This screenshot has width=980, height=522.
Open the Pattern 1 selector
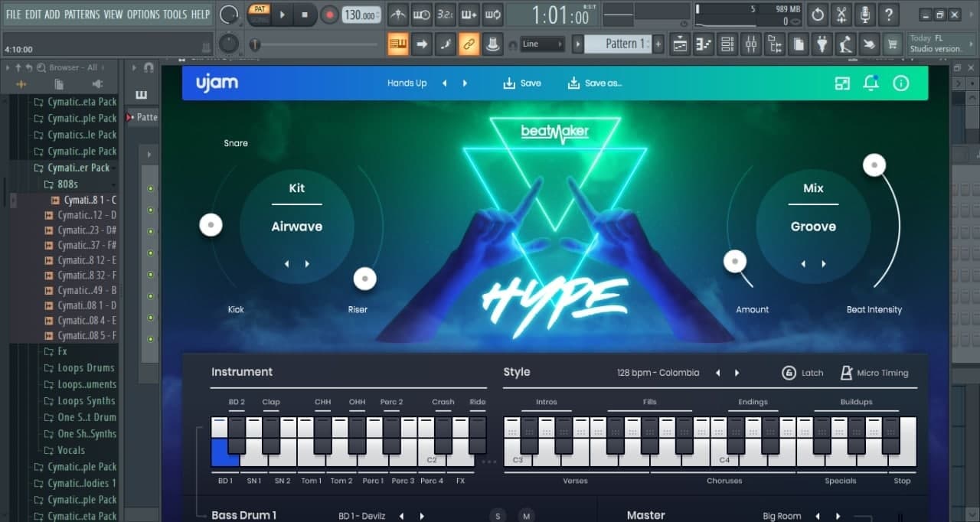pyautogui.click(x=618, y=44)
